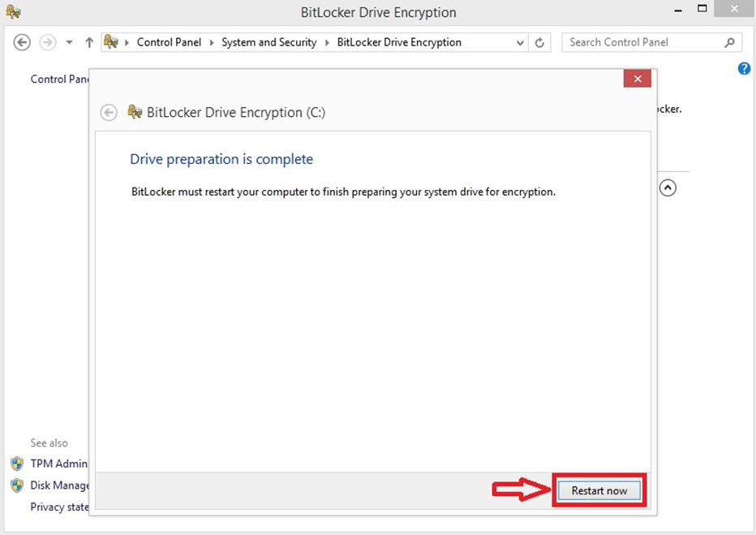Go up one level with the up arrow

[88, 42]
